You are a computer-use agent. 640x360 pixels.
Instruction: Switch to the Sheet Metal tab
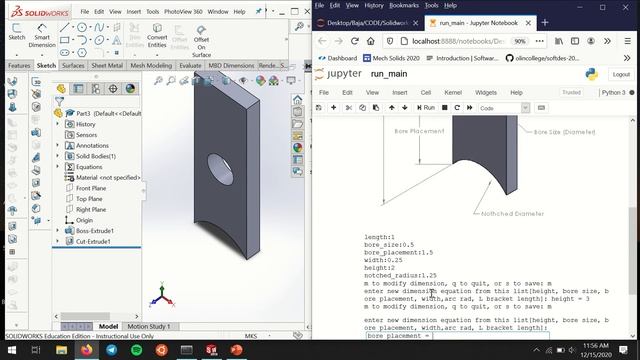click(x=107, y=65)
